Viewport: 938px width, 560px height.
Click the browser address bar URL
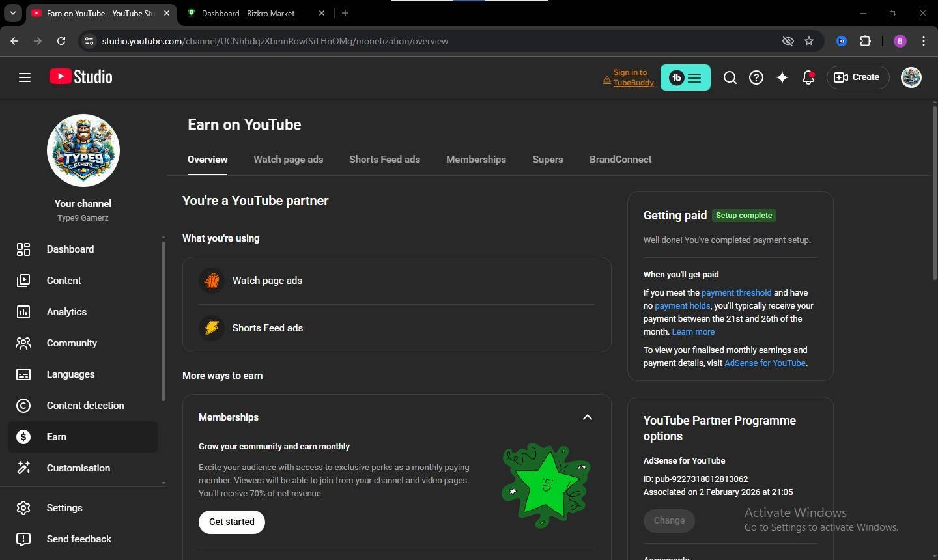pos(275,41)
